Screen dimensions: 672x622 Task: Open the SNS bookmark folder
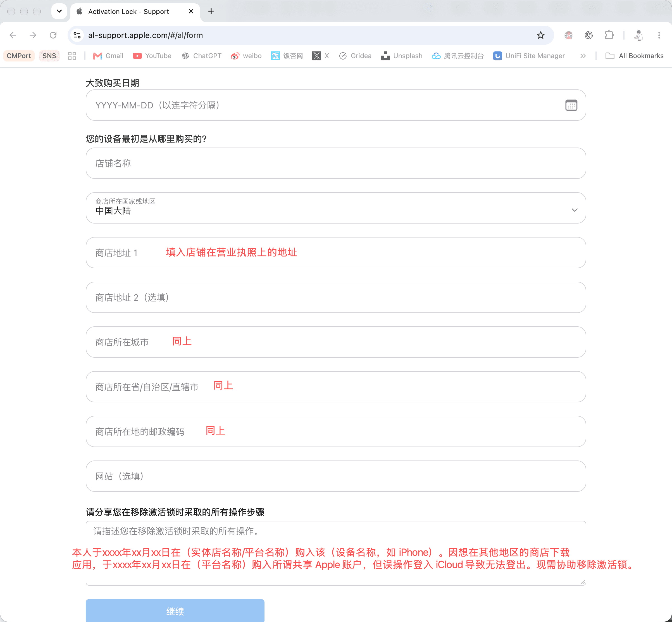(49, 56)
